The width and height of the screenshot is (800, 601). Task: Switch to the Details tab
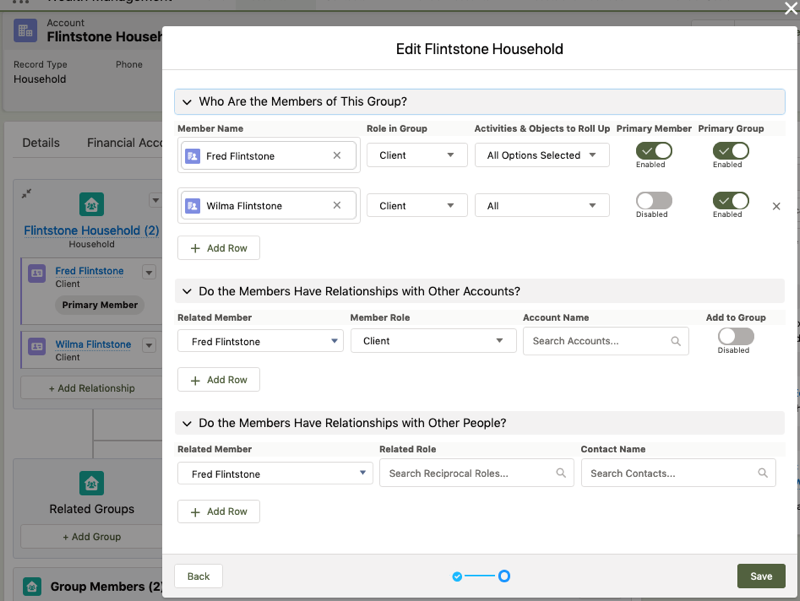[41, 143]
